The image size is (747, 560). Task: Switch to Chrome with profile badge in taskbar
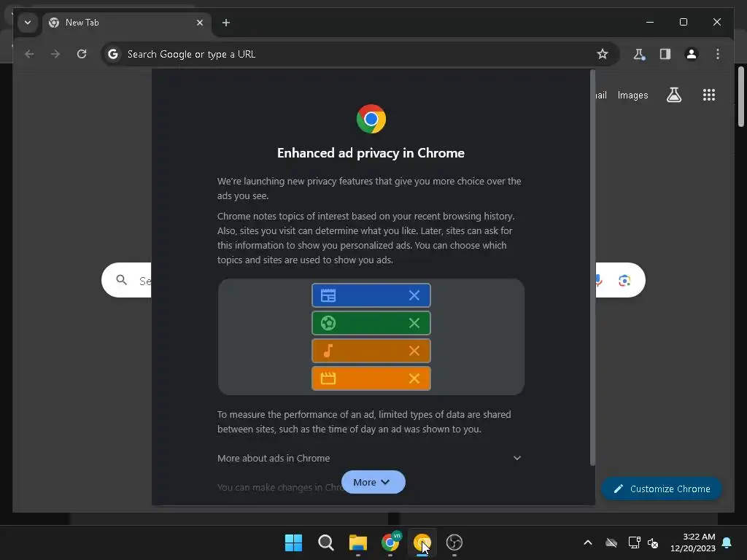click(x=390, y=542)
